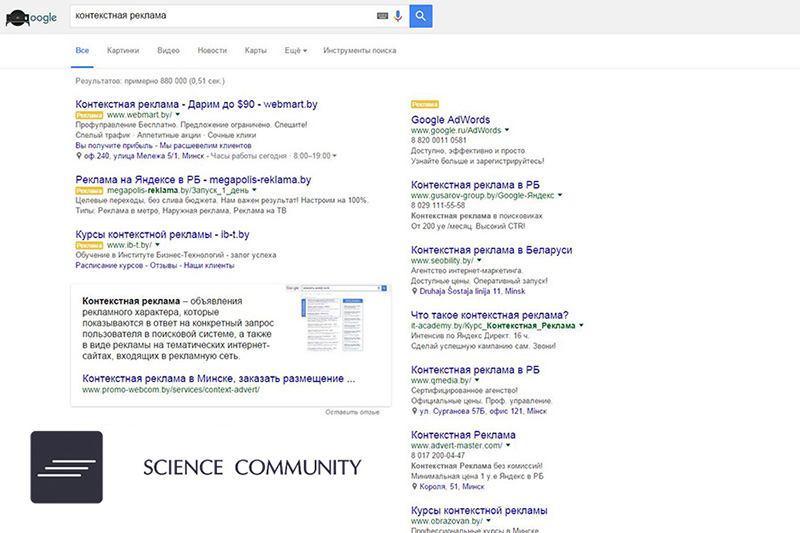The image size is (800, 533).
Task: Click result count примерно 880 000 text
Action: (150, 81)
